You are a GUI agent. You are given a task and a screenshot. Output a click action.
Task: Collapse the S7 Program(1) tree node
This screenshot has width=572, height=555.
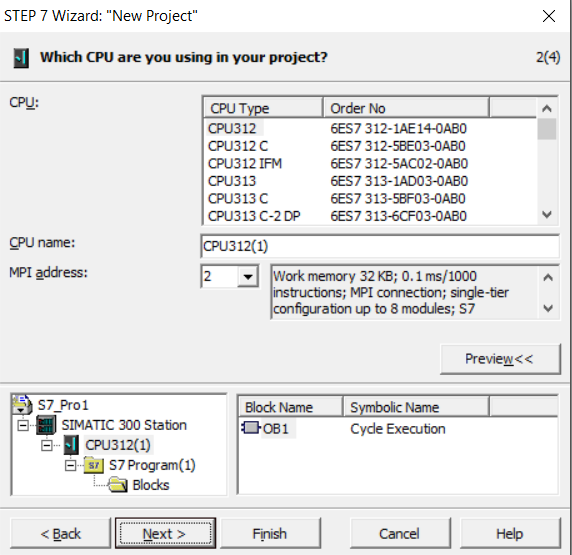point(70,465)
